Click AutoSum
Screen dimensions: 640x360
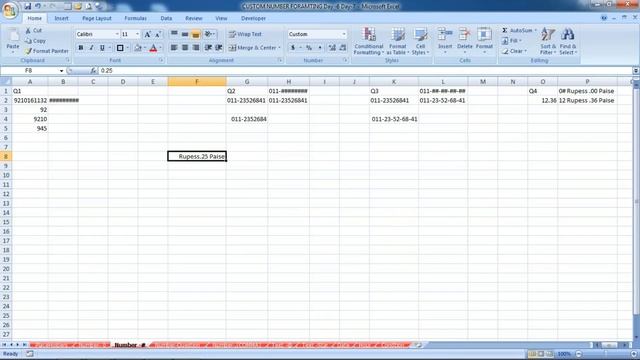coord(517,31)
